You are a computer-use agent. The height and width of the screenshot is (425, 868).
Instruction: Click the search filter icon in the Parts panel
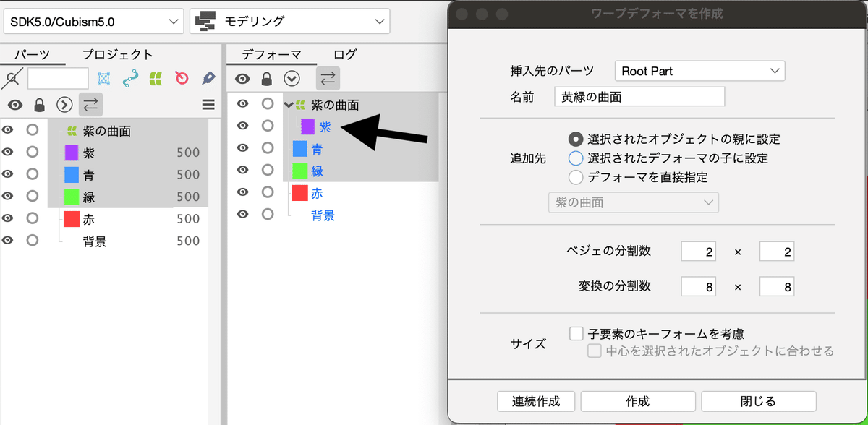tap(14, 77)
